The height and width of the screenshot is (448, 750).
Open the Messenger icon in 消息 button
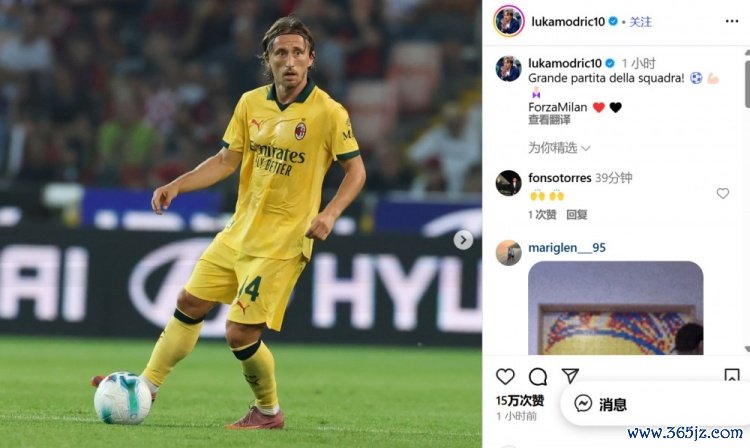pyautogui.click(x=583, y=404)
